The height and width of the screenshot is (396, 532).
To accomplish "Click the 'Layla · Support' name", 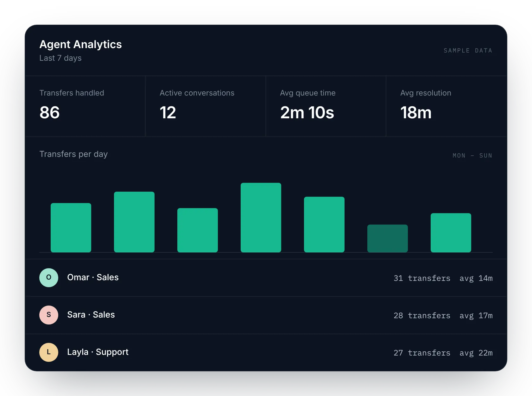I will (x=98, y=352).
